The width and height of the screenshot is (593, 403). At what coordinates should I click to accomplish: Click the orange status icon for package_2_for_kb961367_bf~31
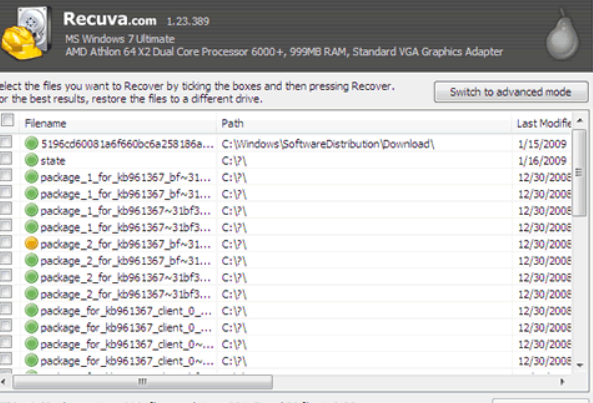(31, 244)
